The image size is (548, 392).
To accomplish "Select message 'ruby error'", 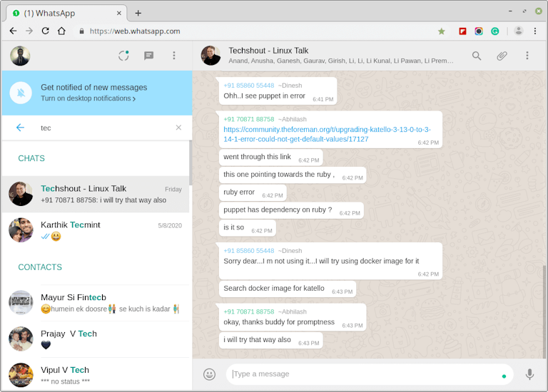I will click(x=253, y=192).
